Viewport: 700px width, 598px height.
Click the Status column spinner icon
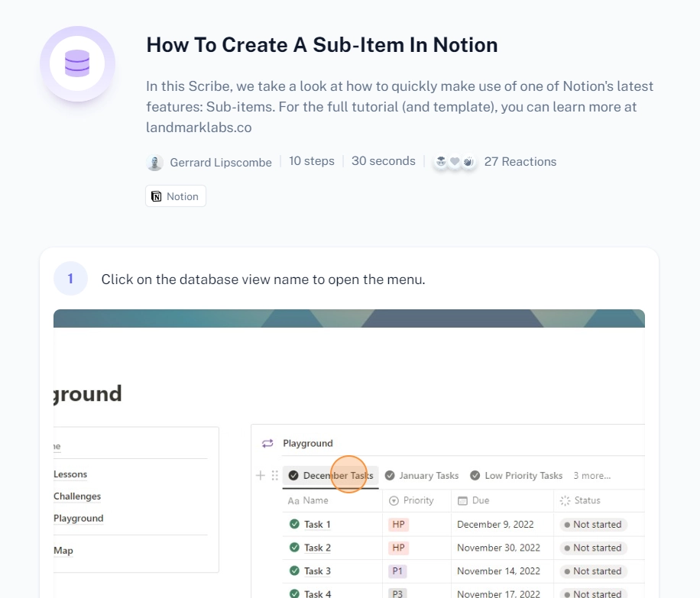565,501
